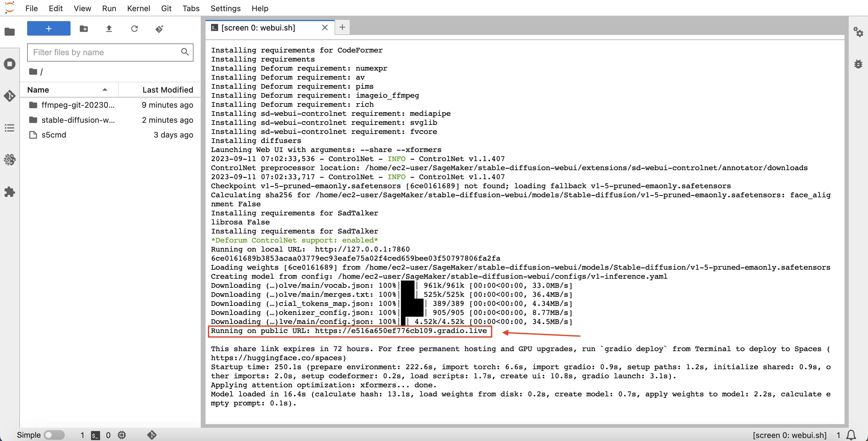Refresh the file browser list

(134, 29)
